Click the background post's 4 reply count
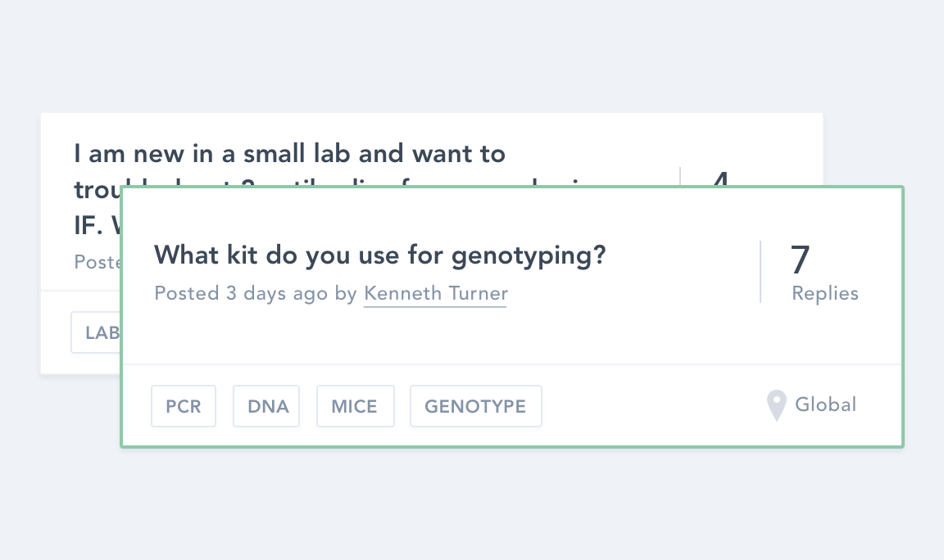Image resolution: width=944 pixels, height=560 pixels. 719,177
